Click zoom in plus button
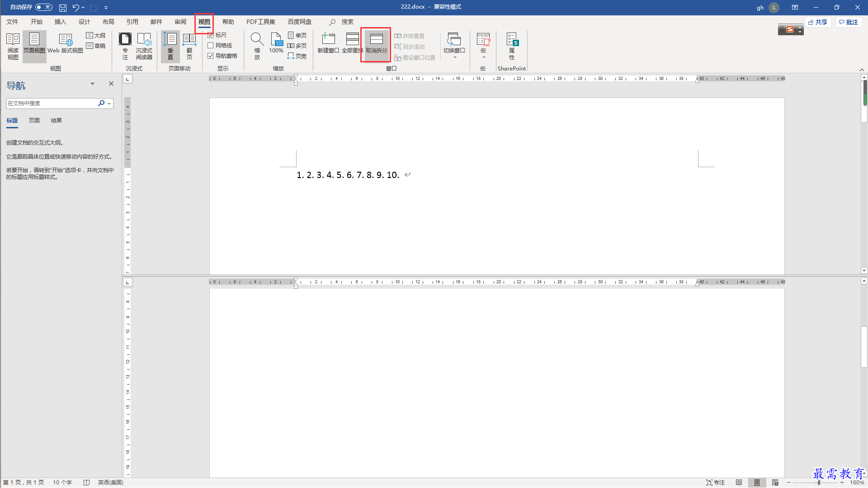This screenshot has width=868, height=488. [842, 483]
